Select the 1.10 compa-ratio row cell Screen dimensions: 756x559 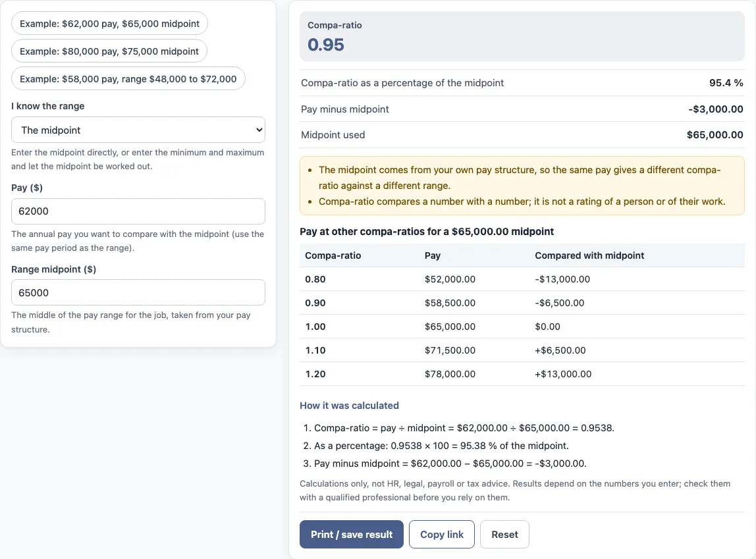(315, 350)
